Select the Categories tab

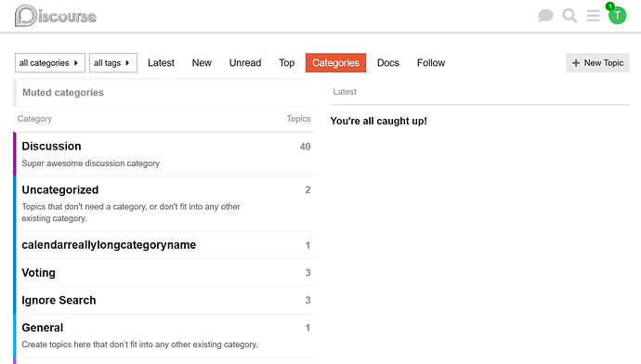point(335,63)
